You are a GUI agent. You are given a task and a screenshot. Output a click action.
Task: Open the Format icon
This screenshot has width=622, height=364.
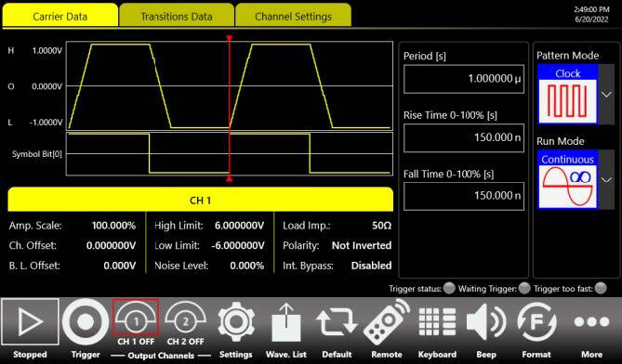click(x=536, y=322)
